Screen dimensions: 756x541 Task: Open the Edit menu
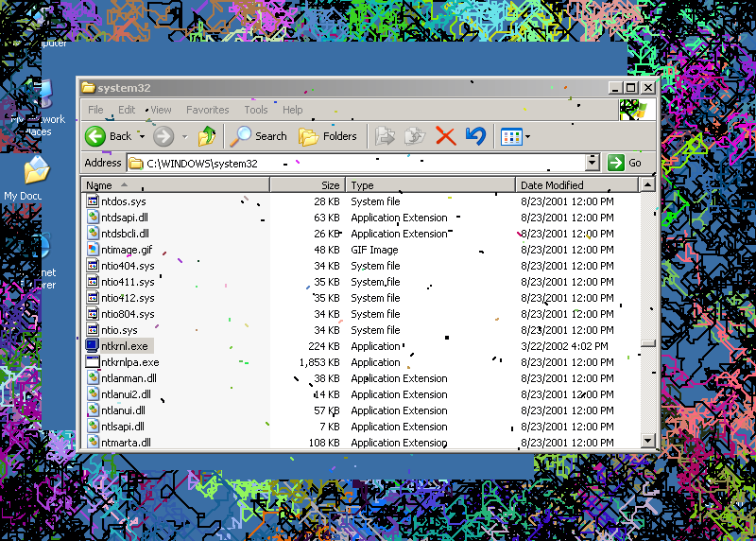[127, 110]
